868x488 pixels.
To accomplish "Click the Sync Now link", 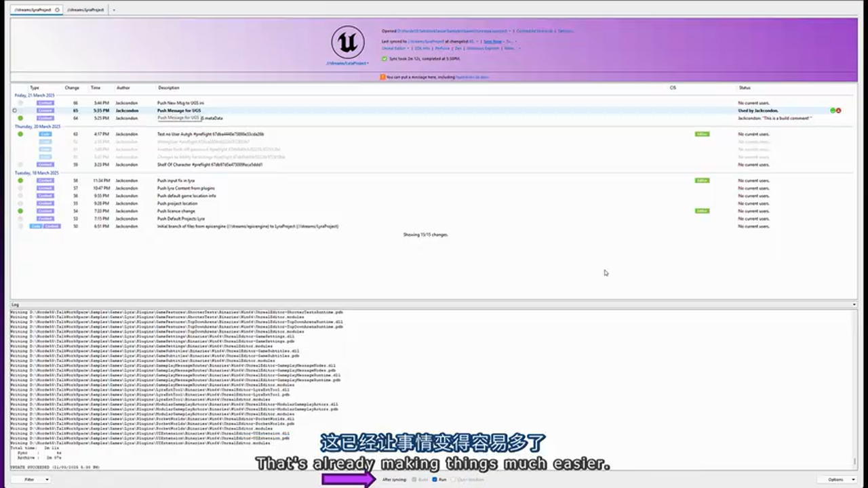I will 494,41.
